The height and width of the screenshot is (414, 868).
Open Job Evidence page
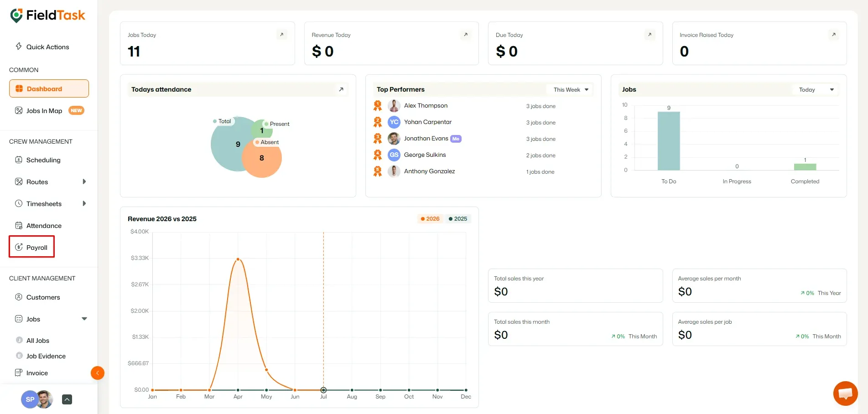point(46,356)
